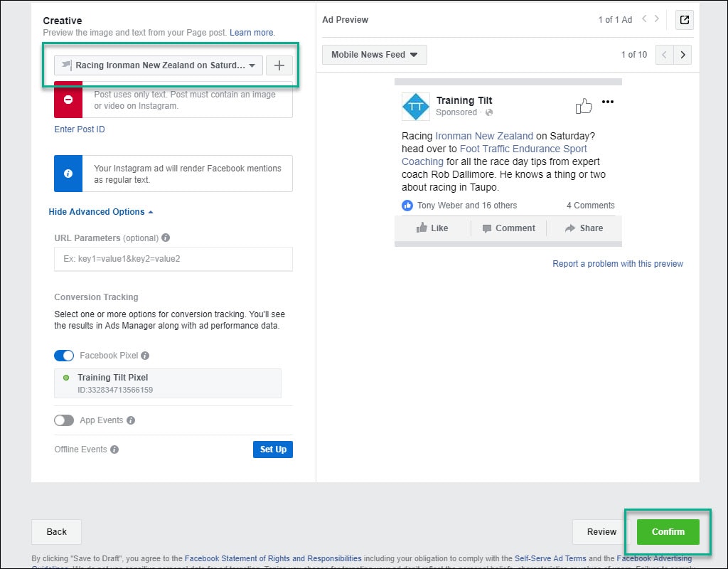Click the globe audience icon beside Sponsored

tap(489, 112)
